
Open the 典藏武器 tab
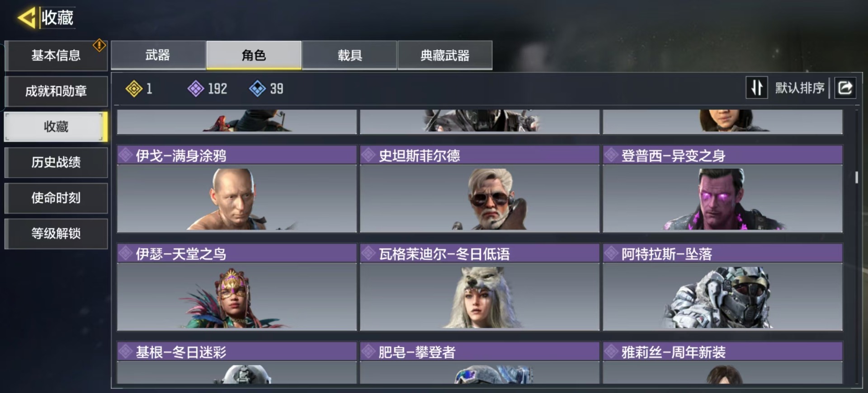click(x=445, y=55)
